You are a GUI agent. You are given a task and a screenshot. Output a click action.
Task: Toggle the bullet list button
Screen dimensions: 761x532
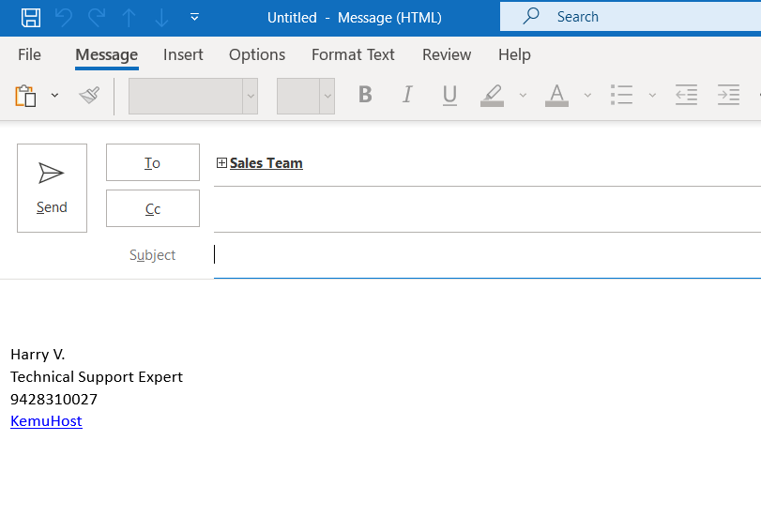[622, 95]
